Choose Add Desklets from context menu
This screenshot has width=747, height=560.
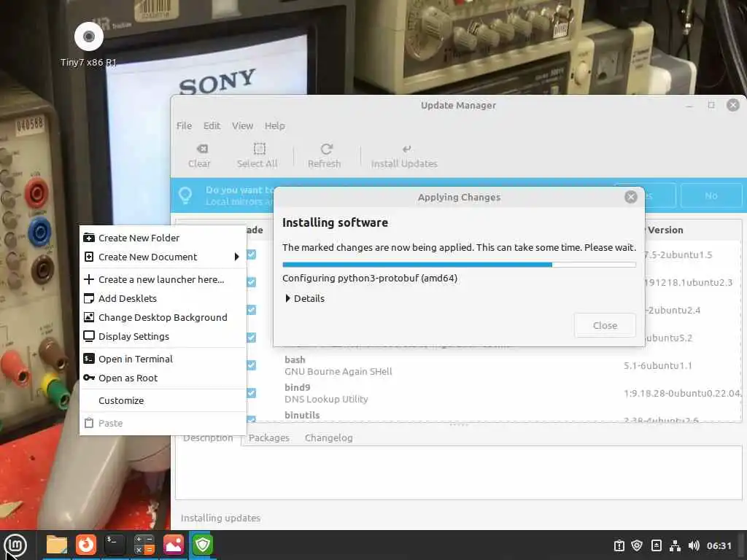click(x=163, y=298)
